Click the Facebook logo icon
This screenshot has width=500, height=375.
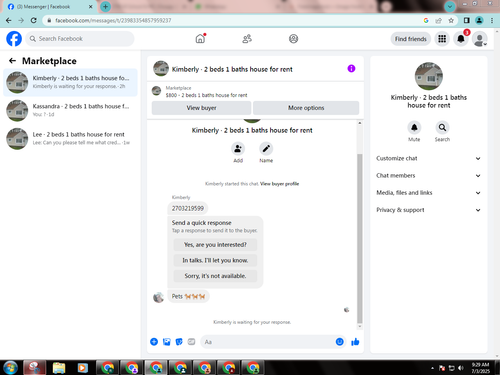pyautogui.click(x=14, y=39)
